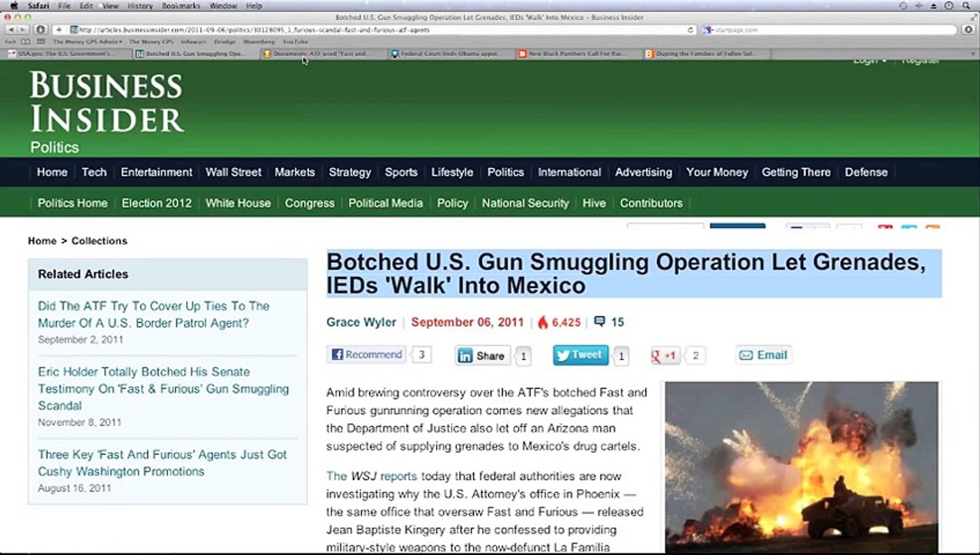This screenshot has width=980, height=555.
Task: Open Wall Street section
Action: (233, 172)
